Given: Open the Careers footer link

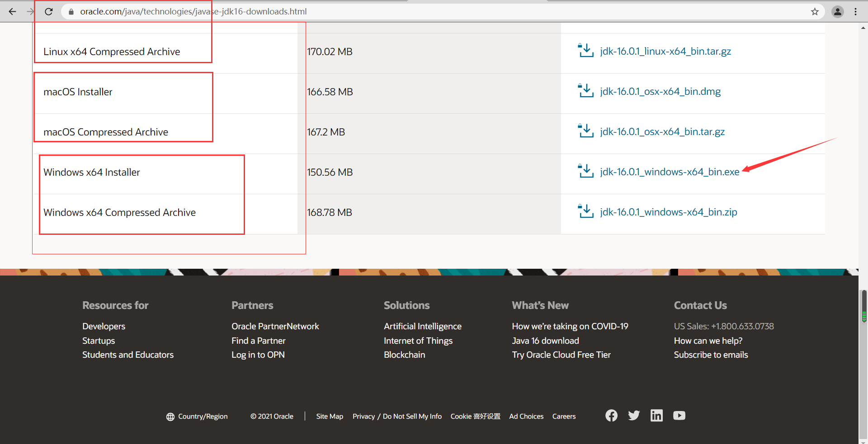Looking at the screenshot, I should click(564, 416).
